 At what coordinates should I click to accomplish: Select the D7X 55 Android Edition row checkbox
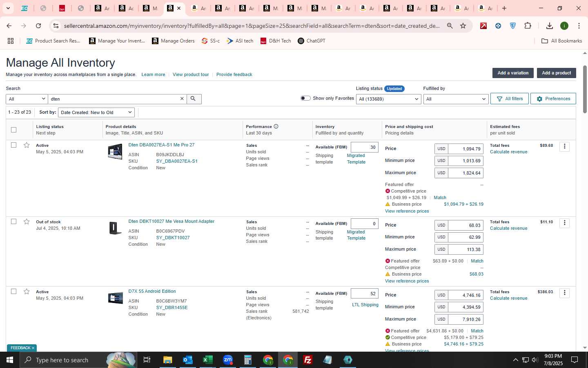pyautogui.click(x=13, y=292)
